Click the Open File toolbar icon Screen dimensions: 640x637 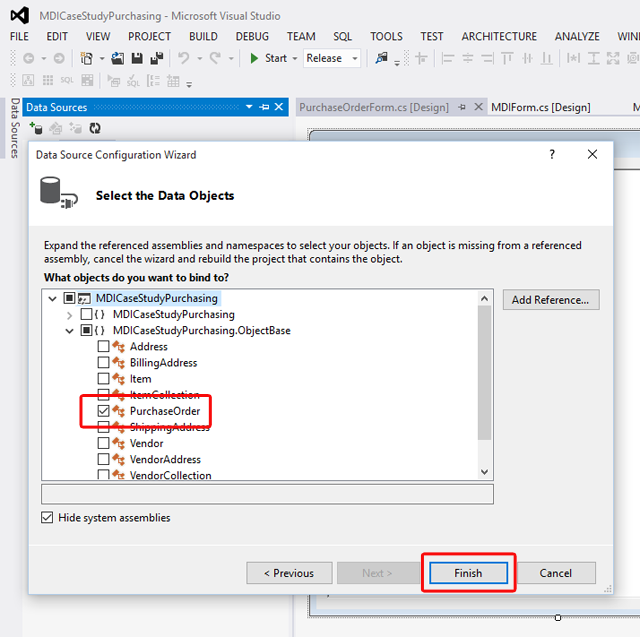pos(118,58)
